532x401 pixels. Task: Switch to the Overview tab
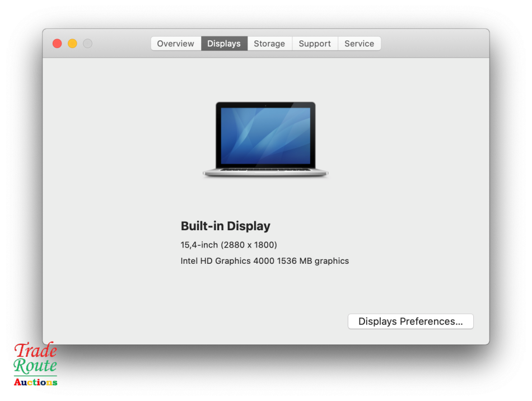pyautogui.click(x=175, y=43)
